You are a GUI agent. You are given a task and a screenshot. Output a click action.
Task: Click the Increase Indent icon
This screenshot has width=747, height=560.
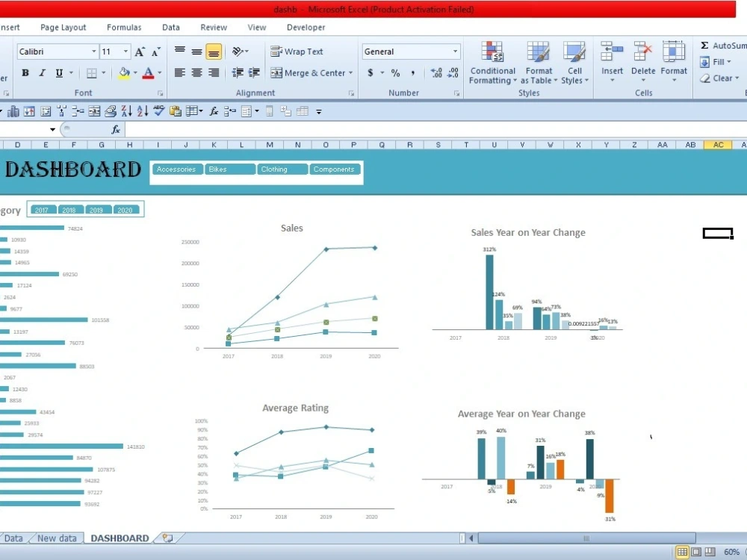(x=254, y=72)
